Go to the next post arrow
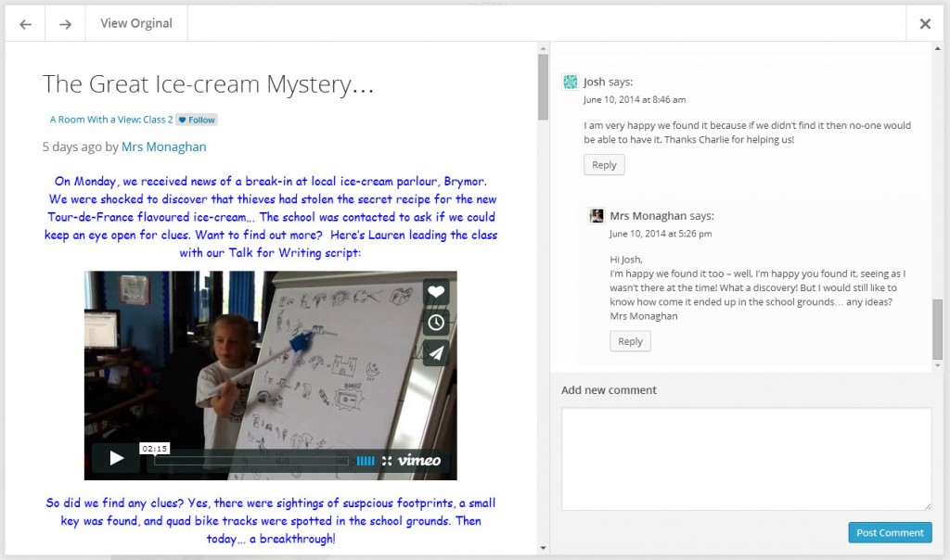Image resolution: width=950 pixels, height=560 pixels. coord(65,24)
